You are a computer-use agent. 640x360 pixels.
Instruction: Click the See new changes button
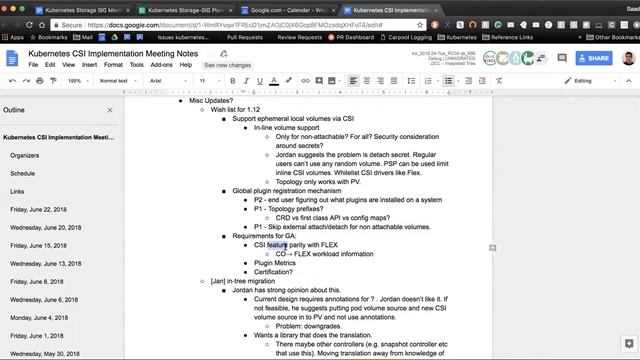click(x=227, y=65)
